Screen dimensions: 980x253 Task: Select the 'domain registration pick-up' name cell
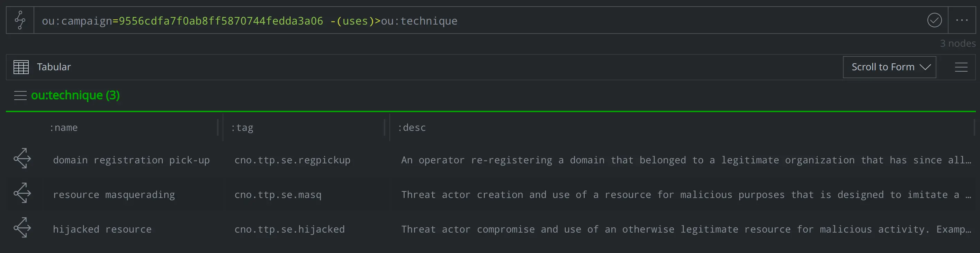pos(131,160)
